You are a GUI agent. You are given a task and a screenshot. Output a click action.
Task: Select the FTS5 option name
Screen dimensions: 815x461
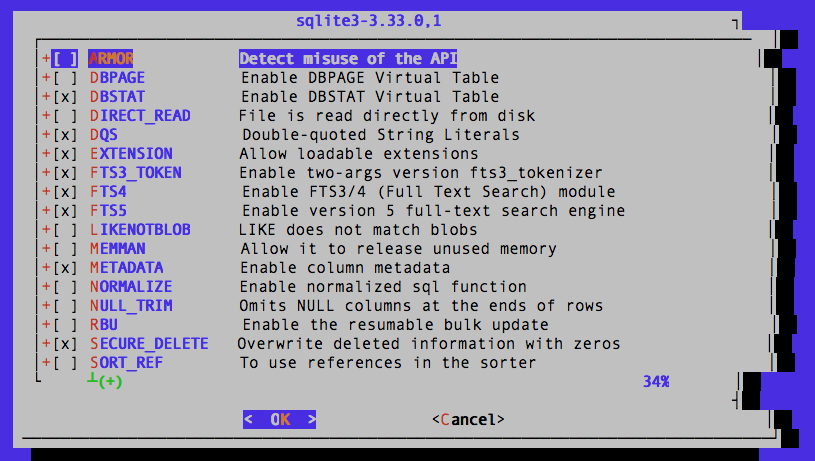point(108,210)
